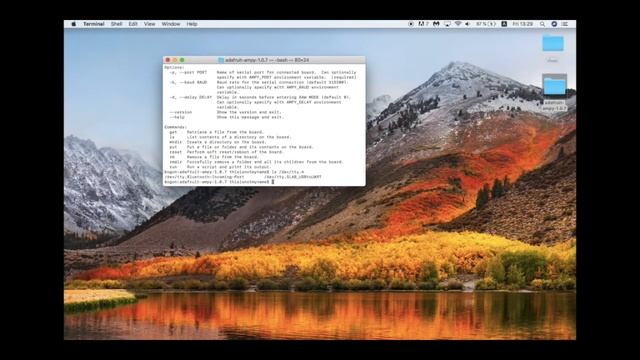The height and width of the screenshot is (360, 640).
Task: Click the "get" command row
Action: (x=217, y=132)
